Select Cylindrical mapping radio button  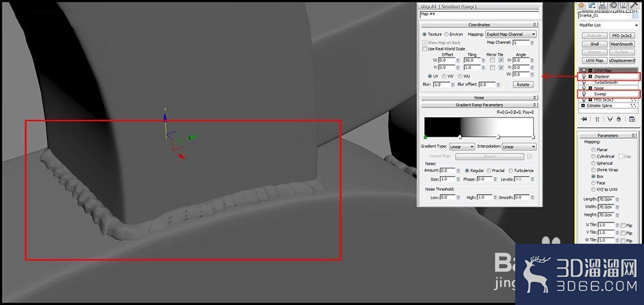[x=593, y=156]
